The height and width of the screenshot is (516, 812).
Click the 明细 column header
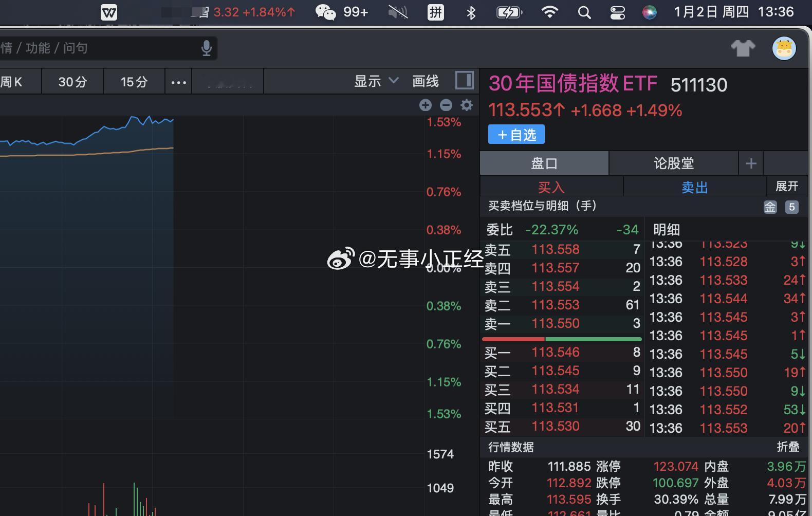pos(667,229)
